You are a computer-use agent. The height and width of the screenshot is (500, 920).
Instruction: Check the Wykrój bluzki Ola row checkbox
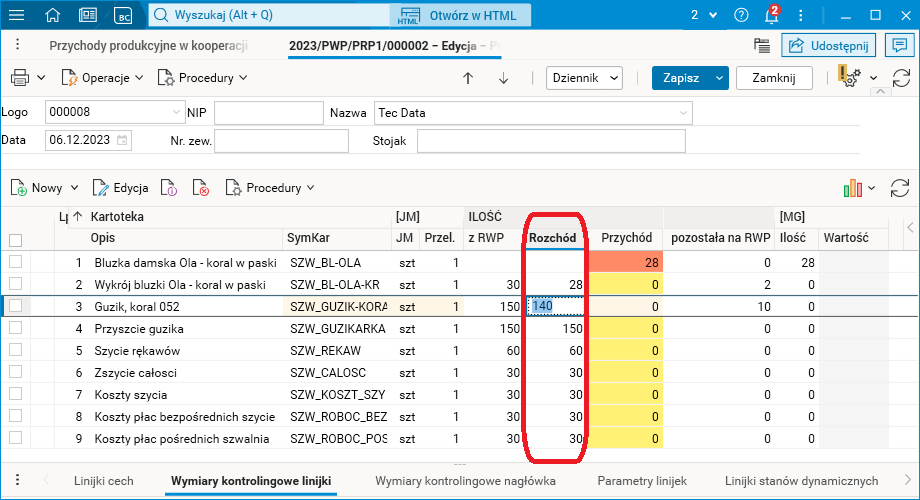(x=16, y=284)
